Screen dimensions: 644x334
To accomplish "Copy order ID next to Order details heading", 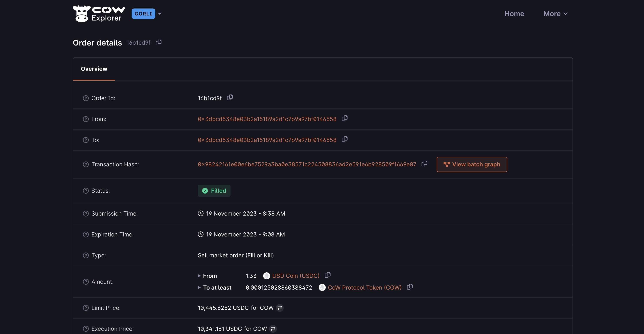I will (x=159, y=42).
